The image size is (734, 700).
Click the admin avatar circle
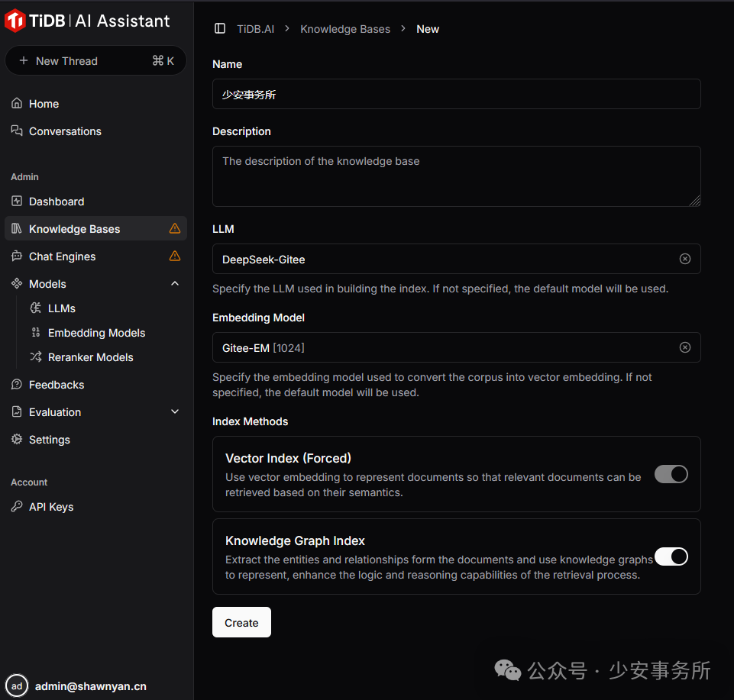coord(17,686)
